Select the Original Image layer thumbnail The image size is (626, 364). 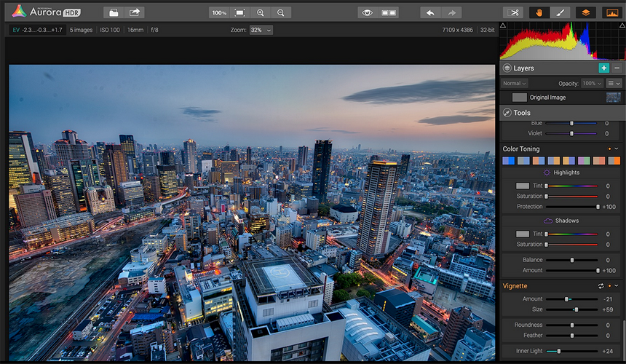(x=614, y=98)
